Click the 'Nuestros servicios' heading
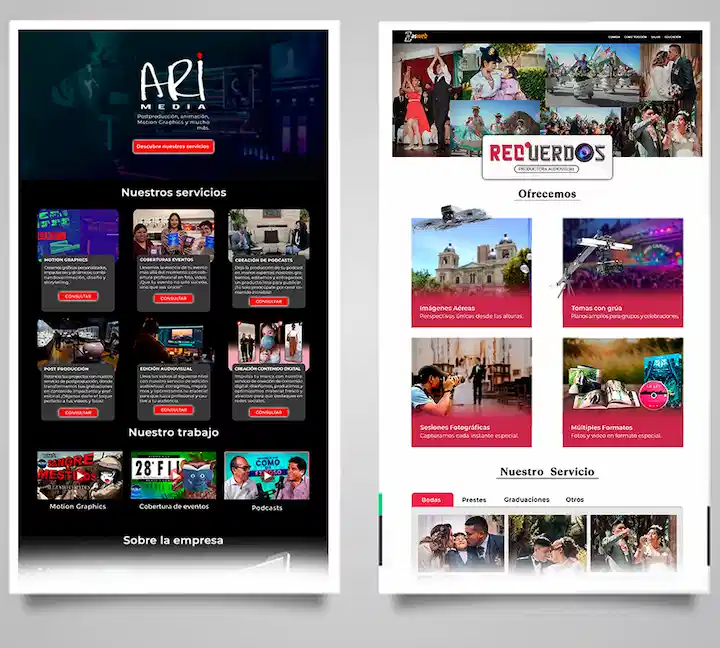This screenshot has width=720, height=648. click(174, 192)
